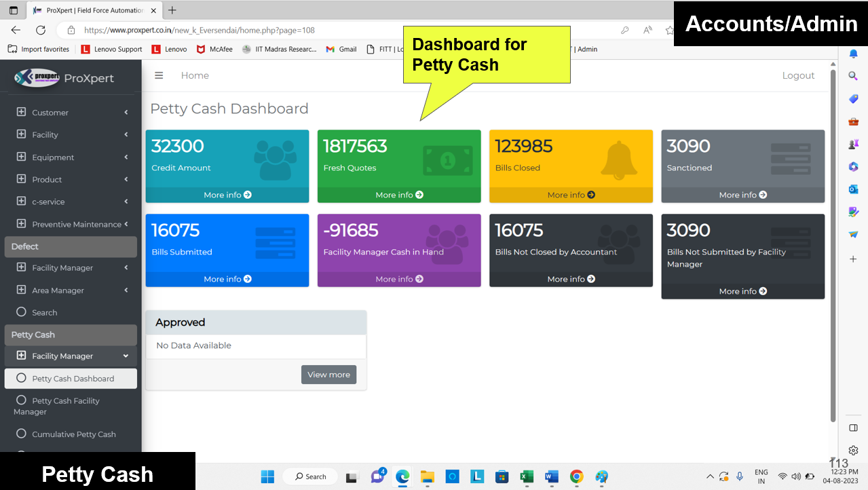This screenshot has height=490, width=868.
Task: Click the Logout link
Action: click(798, 75)
